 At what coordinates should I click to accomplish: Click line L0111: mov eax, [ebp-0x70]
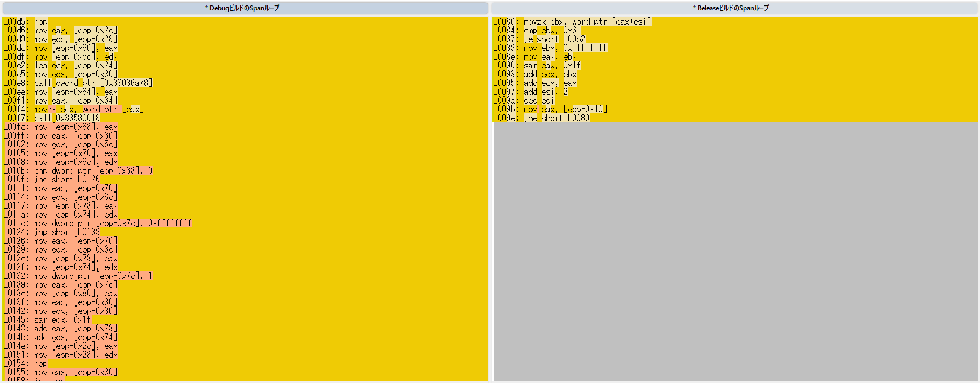tap(60, 188)
